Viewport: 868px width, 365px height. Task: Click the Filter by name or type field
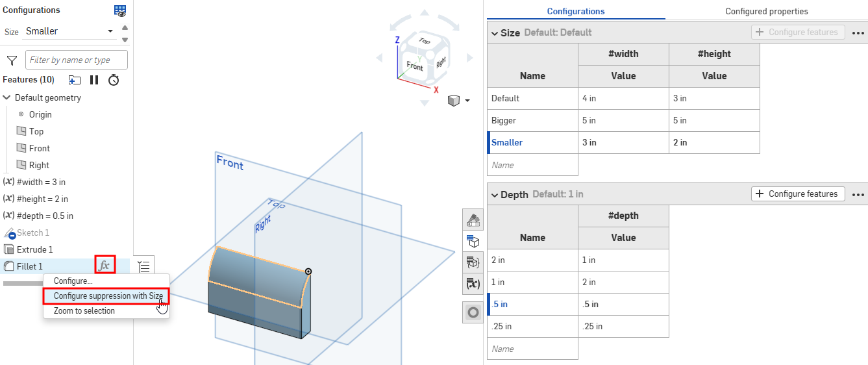click(x=77, y=60)
